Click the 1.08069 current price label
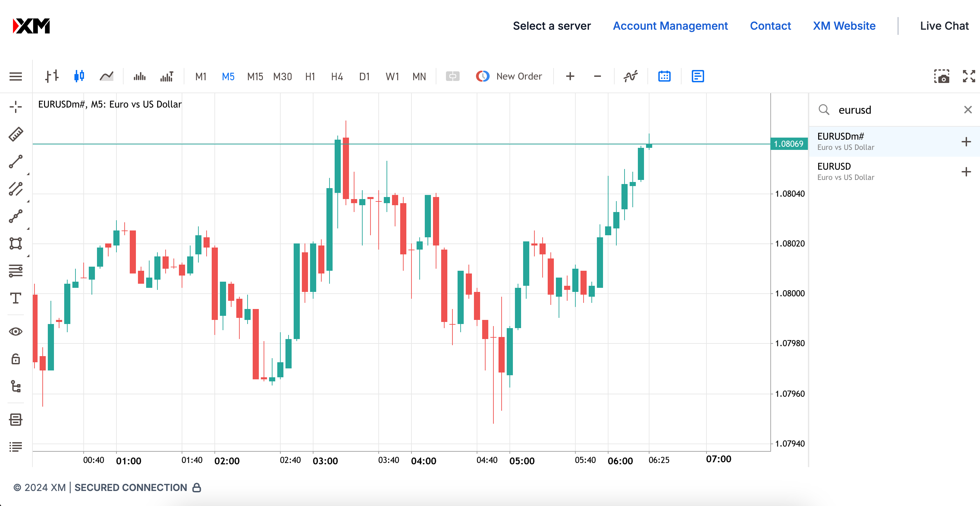Screen dimensions: 980x506 coord(789,144)
